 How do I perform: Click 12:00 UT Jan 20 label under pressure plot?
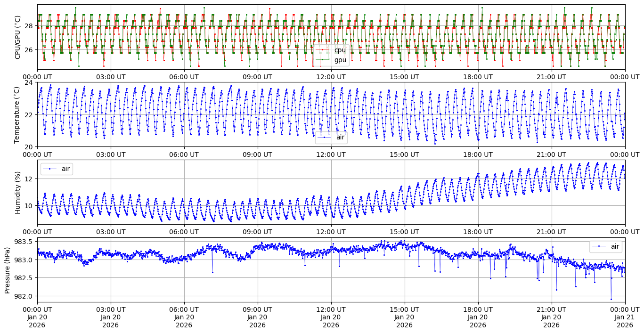(x=331, y=317)
